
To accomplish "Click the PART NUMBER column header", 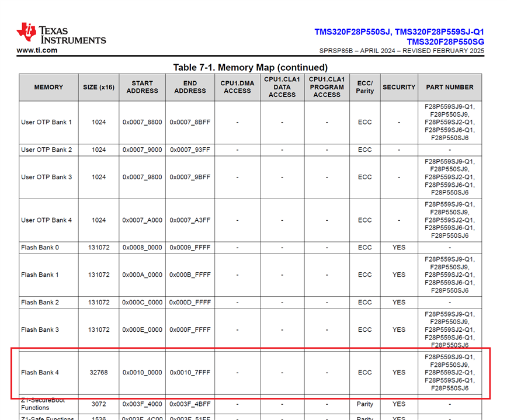I will (449, 87).
